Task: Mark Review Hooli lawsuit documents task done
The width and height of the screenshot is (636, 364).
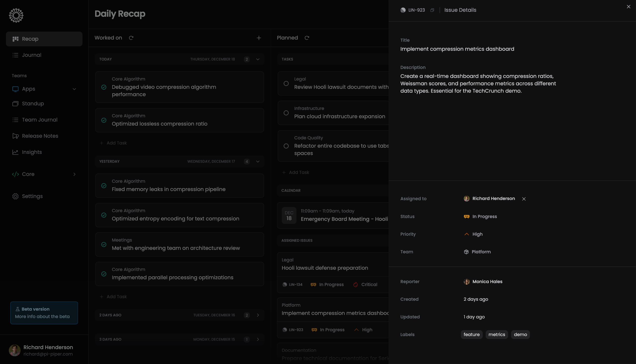Action: point(286,84)
